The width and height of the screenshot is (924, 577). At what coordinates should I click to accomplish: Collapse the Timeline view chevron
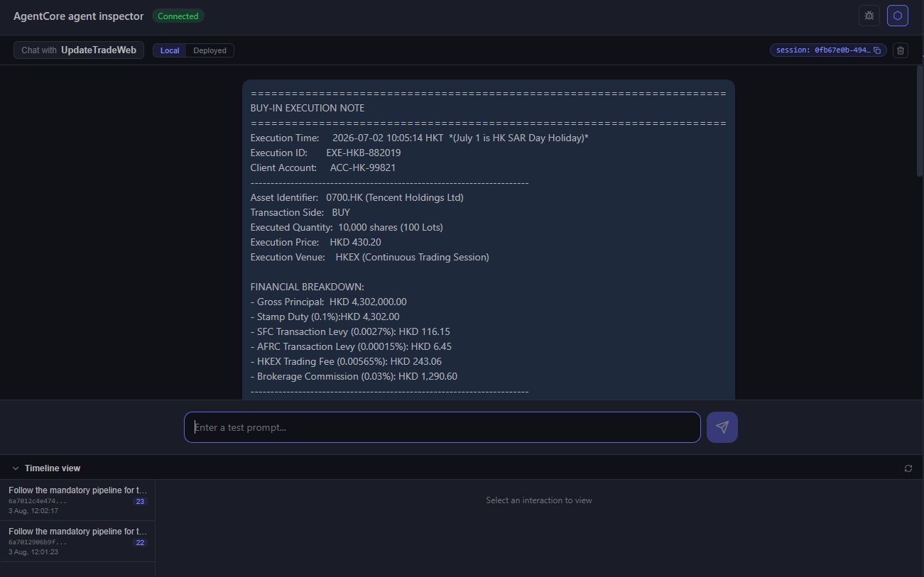(x=16, y=468)
